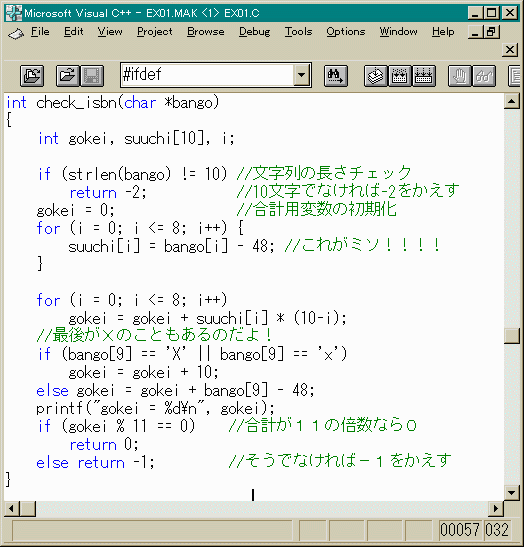Open the Browse menu

tap(205, 32)
